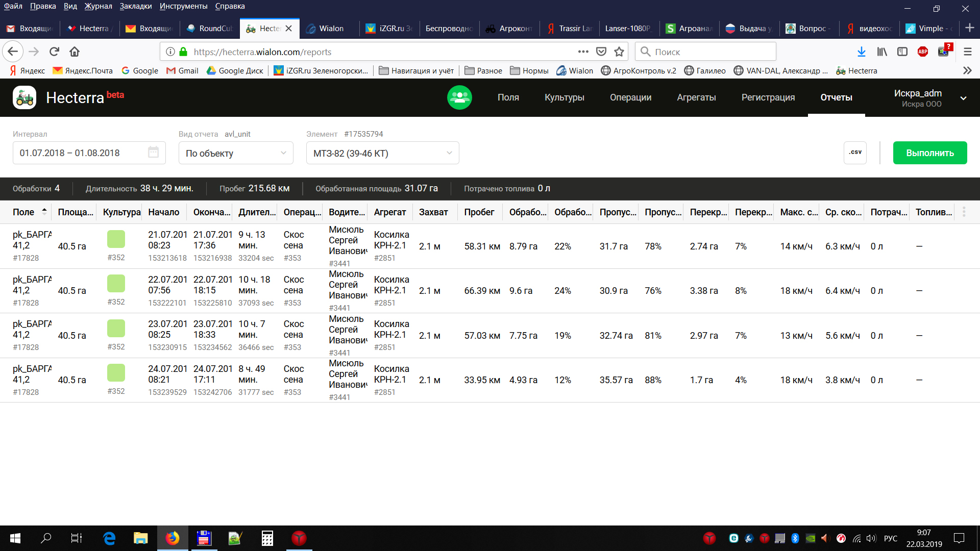The image size is (980, 551).
Task: Export report via .csv icon button
Action: coord(855,153)
